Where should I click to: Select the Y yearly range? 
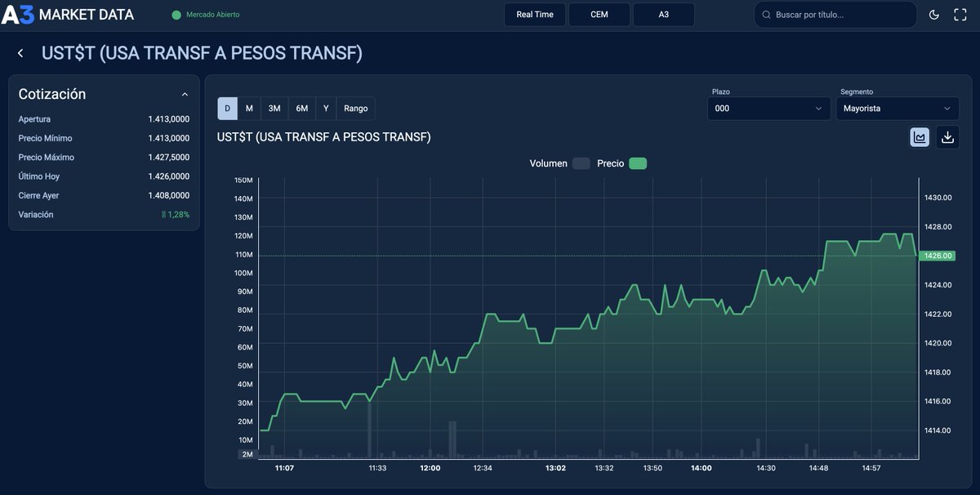click(326, 109)
